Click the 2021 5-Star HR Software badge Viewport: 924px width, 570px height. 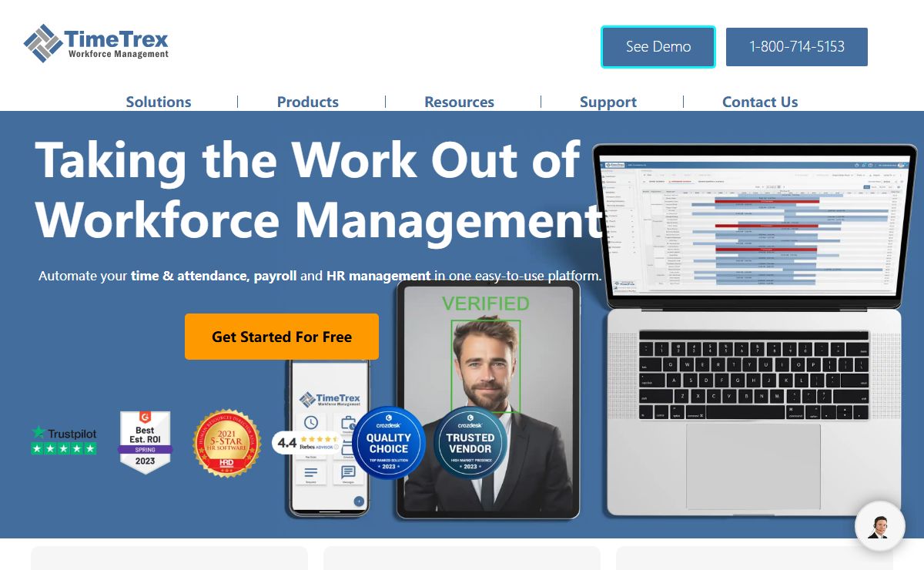[227, 443]
